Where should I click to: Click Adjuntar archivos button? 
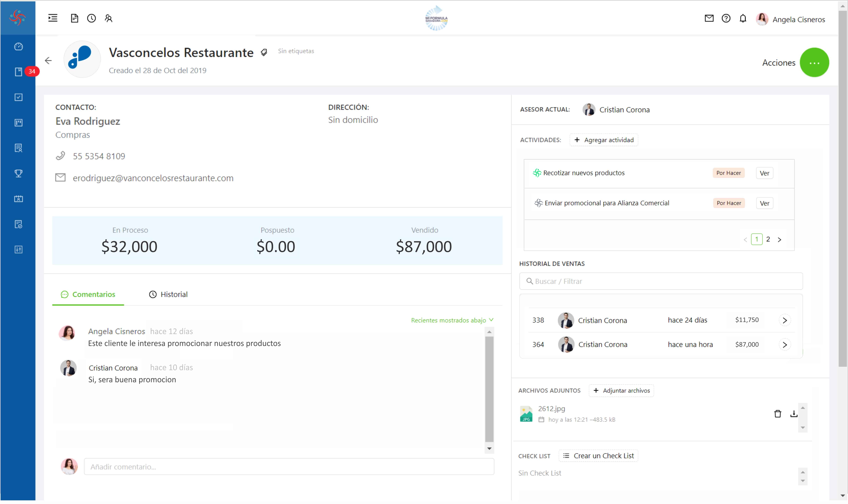621,391
